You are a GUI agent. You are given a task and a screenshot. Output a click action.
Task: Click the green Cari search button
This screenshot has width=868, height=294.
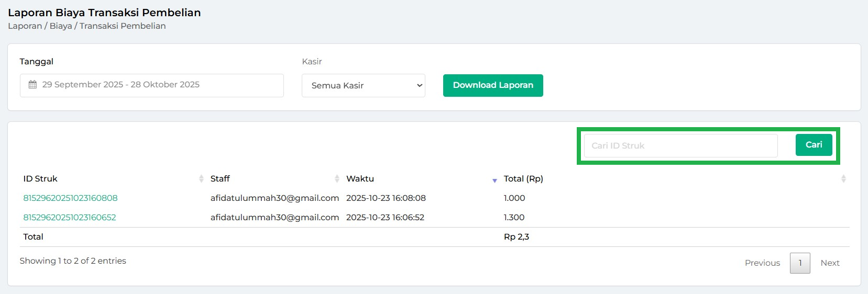pos(814,145)
